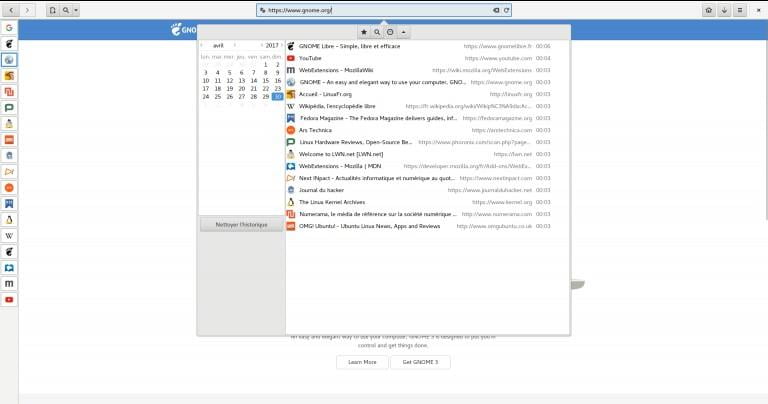
Task: Go to previous month before avril
Action: pos(202,45)
